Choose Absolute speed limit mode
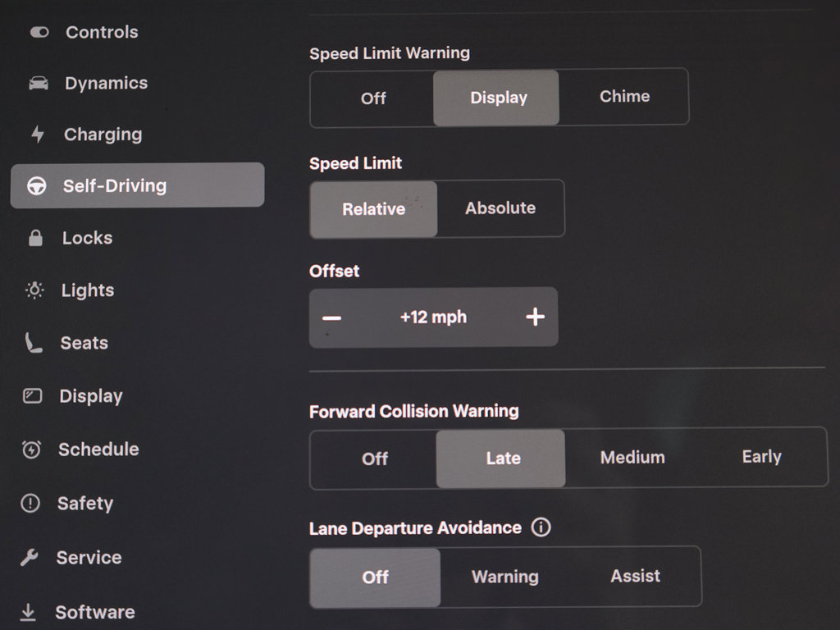 [500, 208]
